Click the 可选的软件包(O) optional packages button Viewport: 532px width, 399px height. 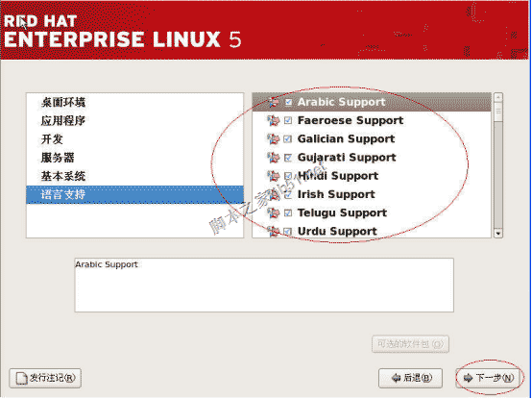[x=410, y=344]
